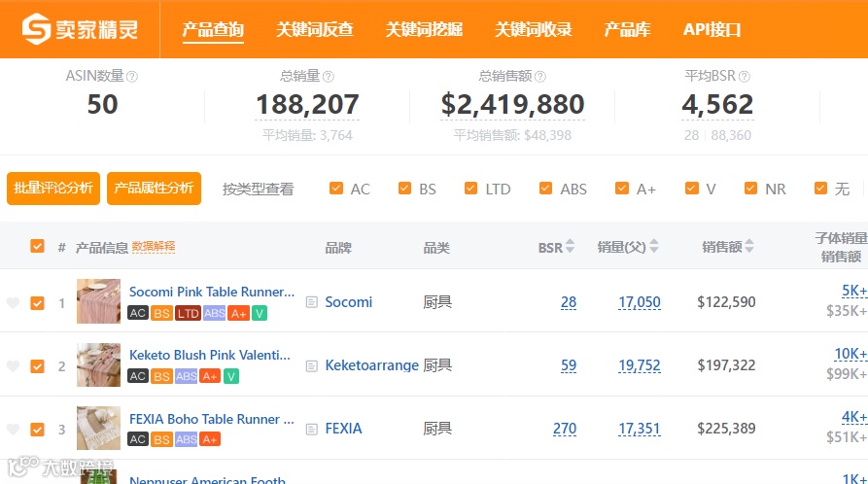Open the Socomi product thumbnail
Screen dimensions: 868x484
[98, 301]
